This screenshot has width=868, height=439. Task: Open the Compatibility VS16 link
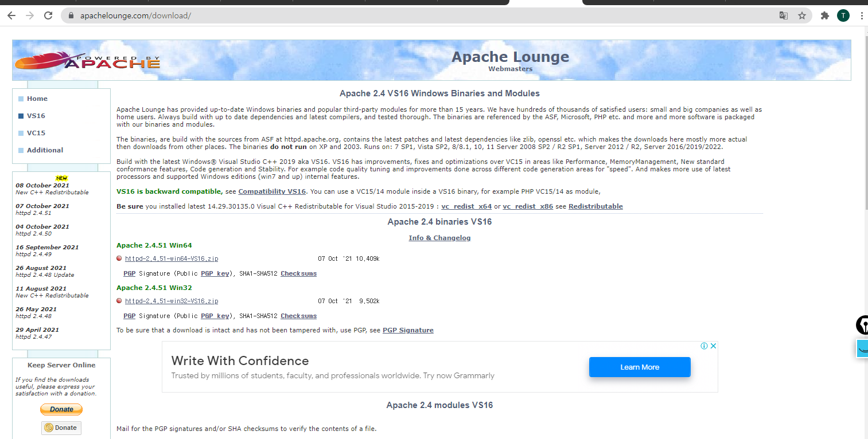coord(273,191)
